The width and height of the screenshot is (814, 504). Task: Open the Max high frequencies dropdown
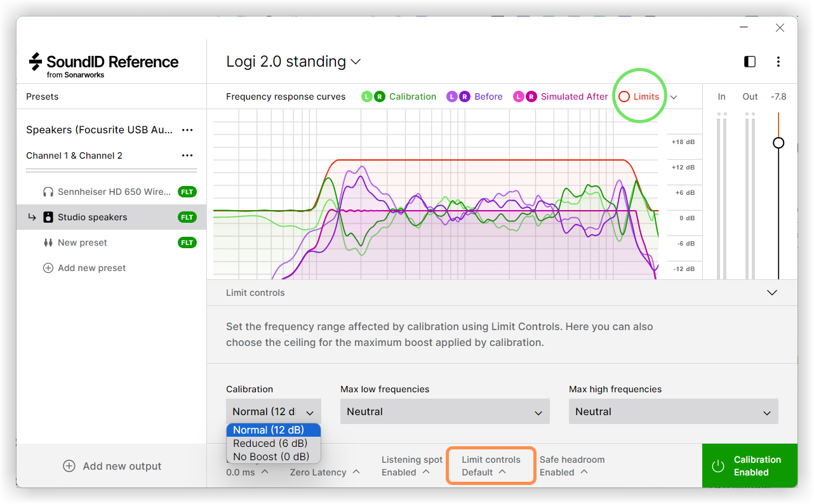coord(674,411)
